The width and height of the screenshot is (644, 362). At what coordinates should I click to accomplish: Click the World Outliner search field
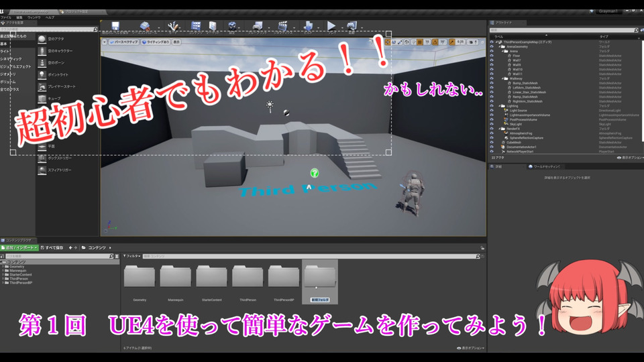564,30
